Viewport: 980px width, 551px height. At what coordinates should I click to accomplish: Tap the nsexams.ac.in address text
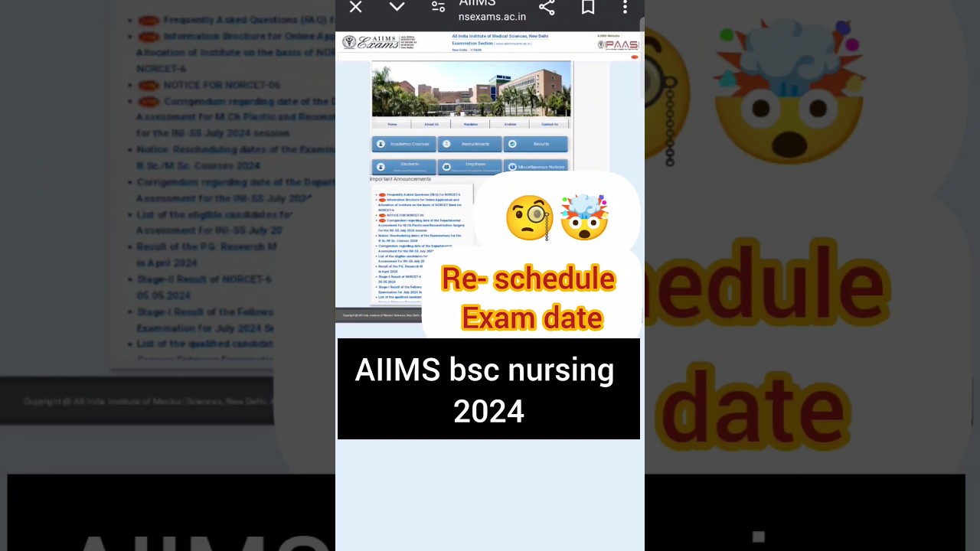[492, 16]
